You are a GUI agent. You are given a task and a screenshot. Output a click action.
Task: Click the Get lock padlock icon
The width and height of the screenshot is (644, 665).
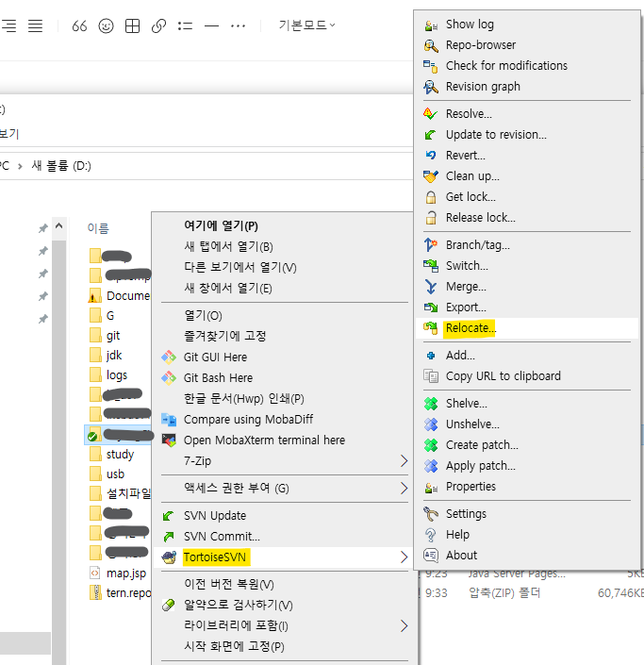tap(431, 197)
